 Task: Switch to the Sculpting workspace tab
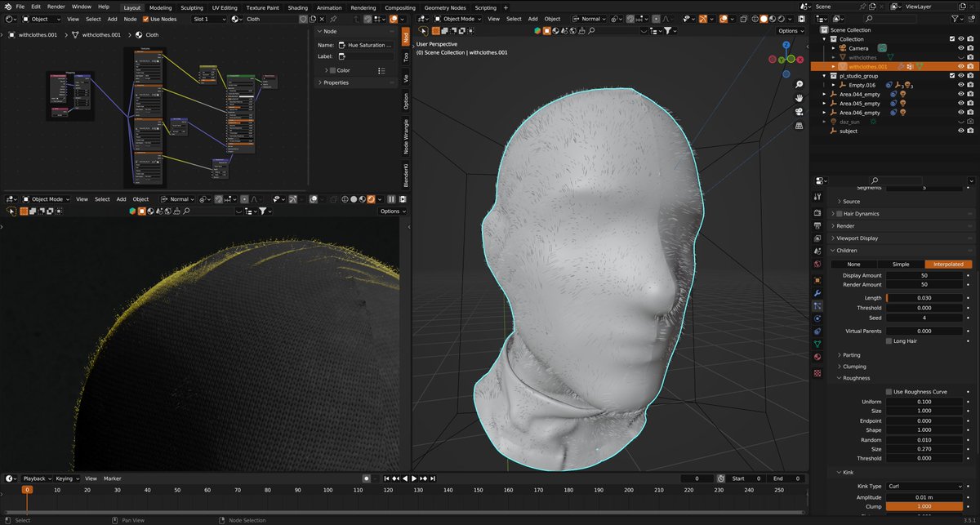[x=192, y=7]
